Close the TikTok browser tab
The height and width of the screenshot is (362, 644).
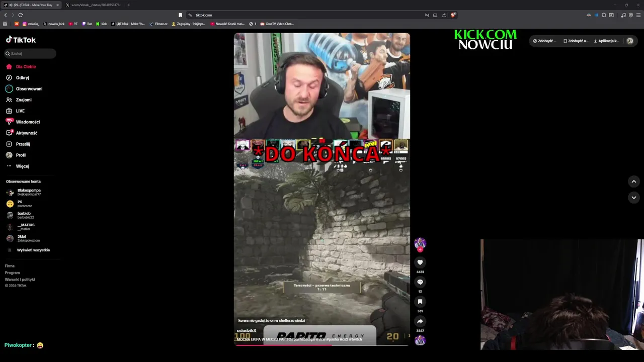click(x=57, y=5)
